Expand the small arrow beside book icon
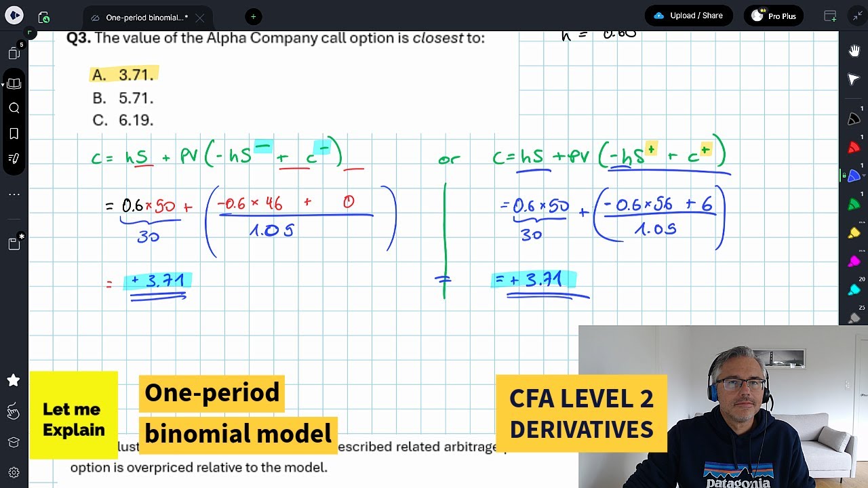 tap(3, 84)
